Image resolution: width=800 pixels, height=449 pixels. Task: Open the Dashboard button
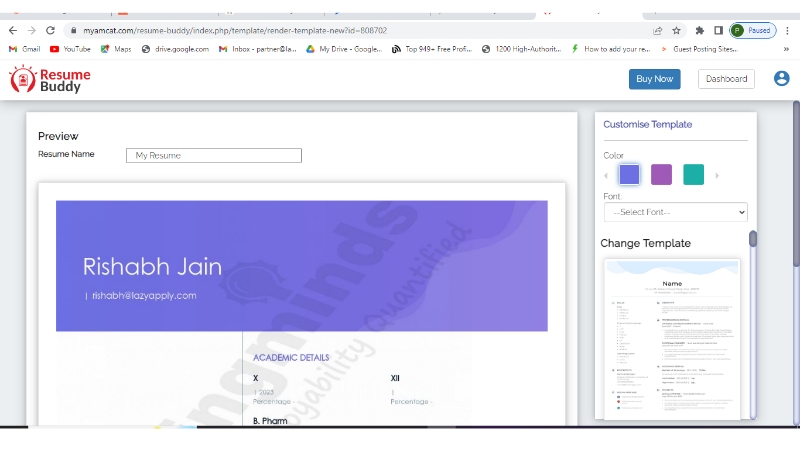click(x=726, y=79)
